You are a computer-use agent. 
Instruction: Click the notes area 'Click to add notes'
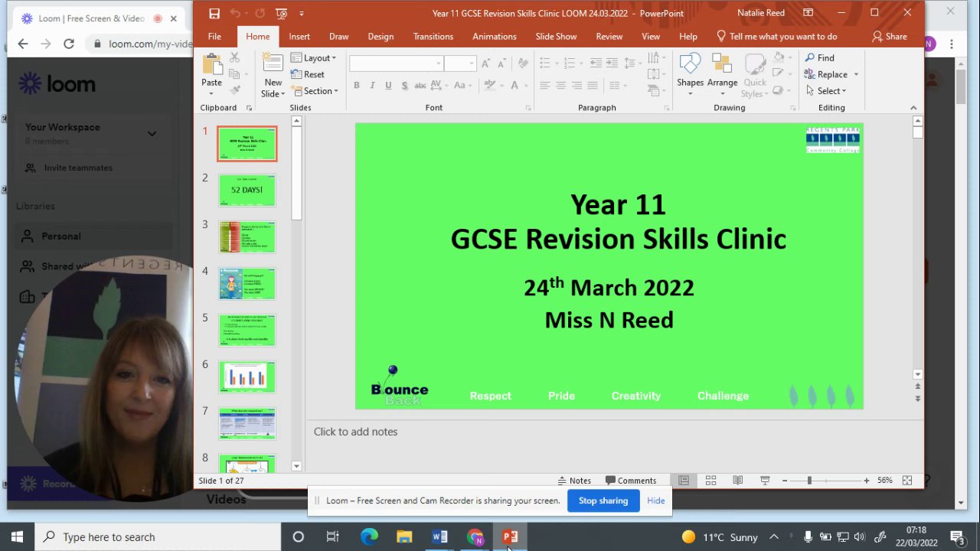click(355, 432)
